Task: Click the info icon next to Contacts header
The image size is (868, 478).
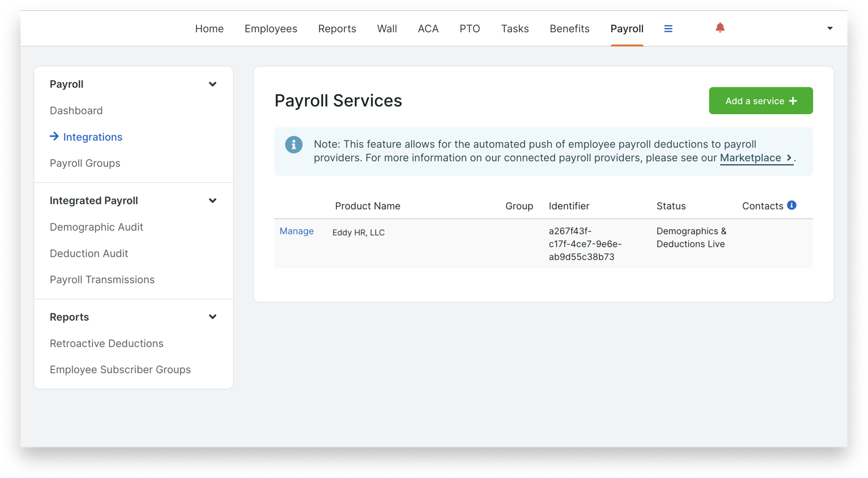Action: [x=792, y=205]
